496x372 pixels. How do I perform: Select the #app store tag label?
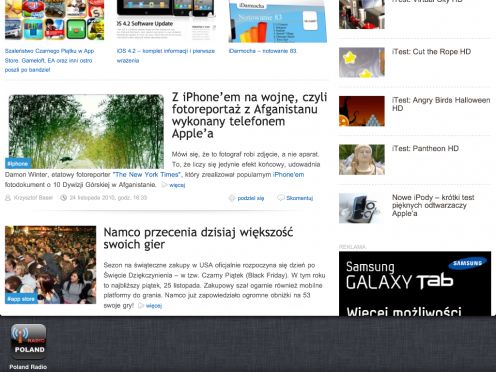tap(21, 299)
